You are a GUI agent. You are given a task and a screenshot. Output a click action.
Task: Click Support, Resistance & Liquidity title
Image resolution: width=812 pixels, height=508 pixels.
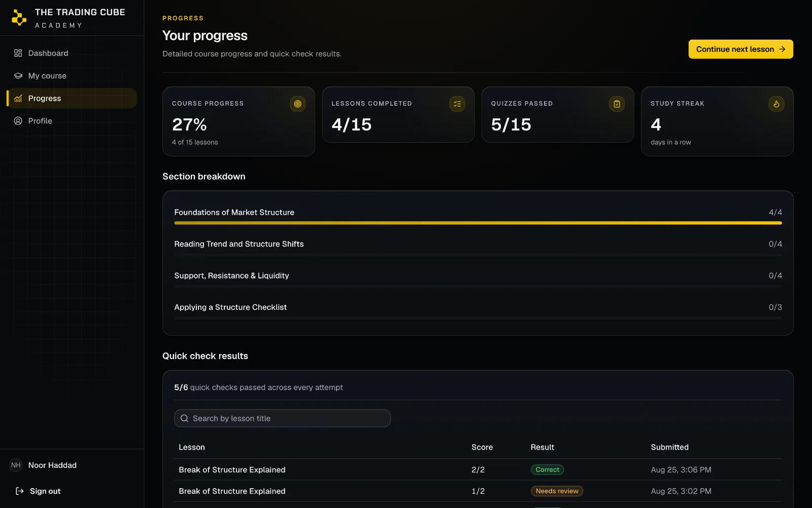coord(231,276)
